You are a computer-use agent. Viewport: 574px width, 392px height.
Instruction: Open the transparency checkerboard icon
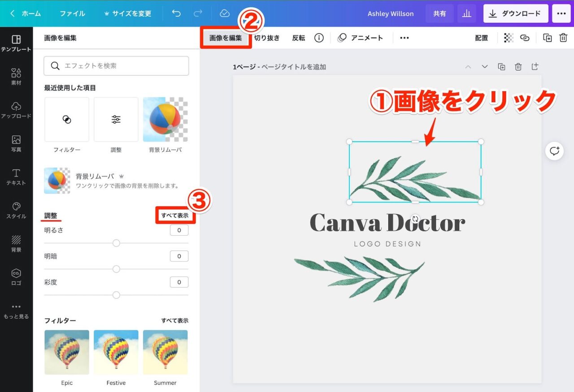tap(509, 38)
